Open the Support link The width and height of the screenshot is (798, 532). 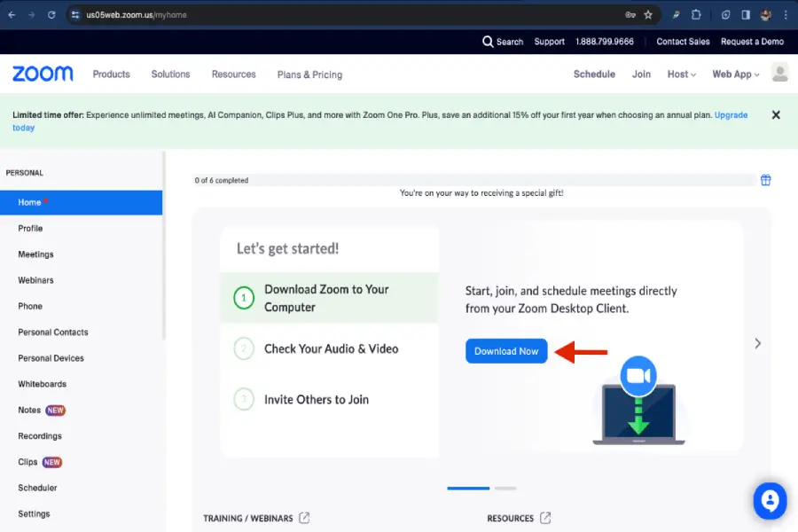point(549,42)
